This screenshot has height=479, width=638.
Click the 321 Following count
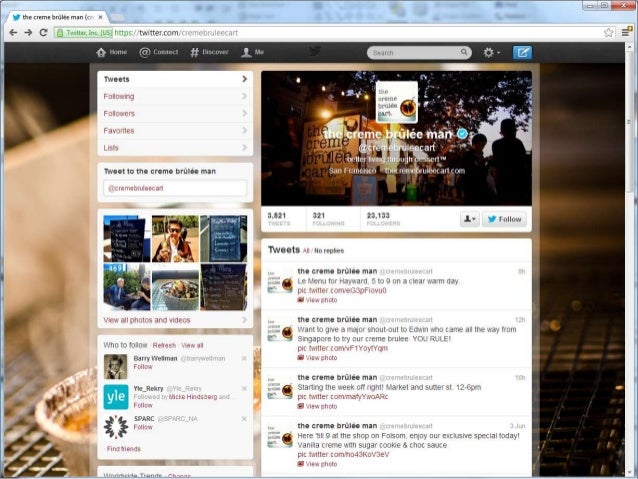click(x=328, y=219)
